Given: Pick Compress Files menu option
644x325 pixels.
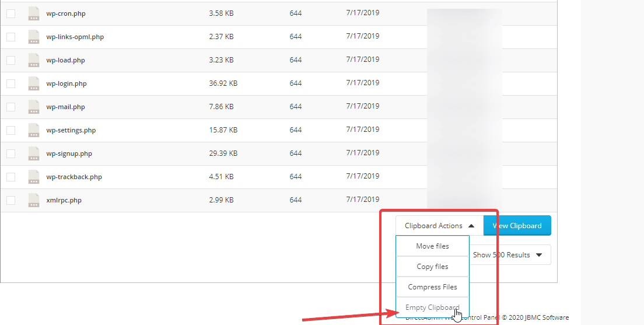Looking at the screenshot, I should (x=432, y=287).
